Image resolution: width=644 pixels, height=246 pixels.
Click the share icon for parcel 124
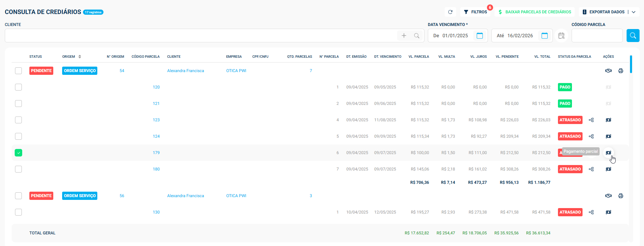tap(591, 136)
